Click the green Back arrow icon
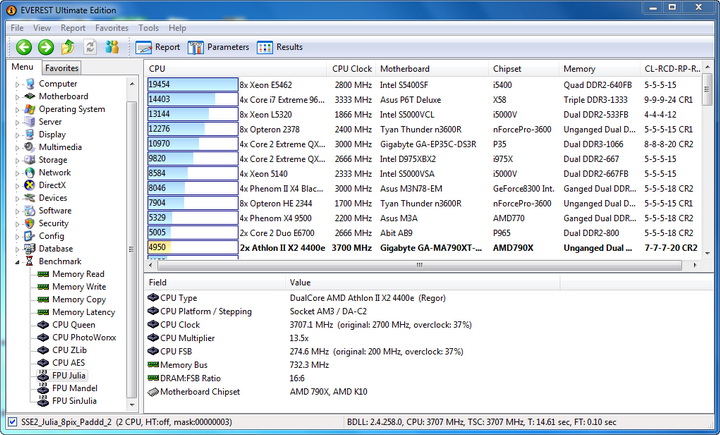Screen dimensions: 720x435 (x=24, y=47)
